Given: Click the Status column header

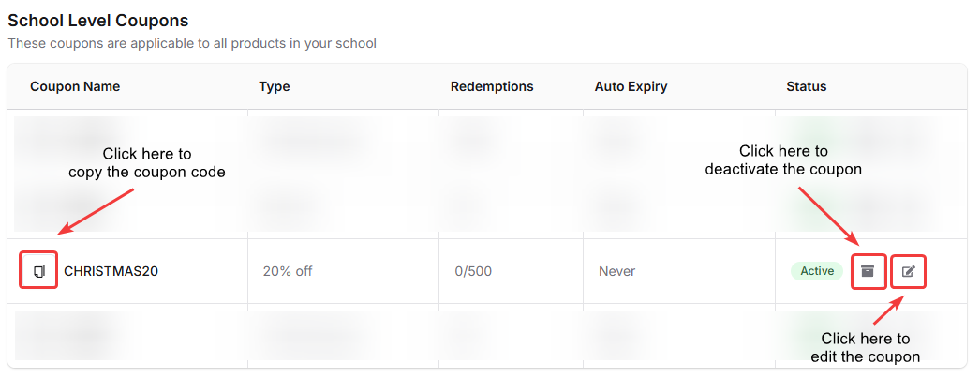Looking at the screenshot, I should pyautogui.click(x=806, y=86).
